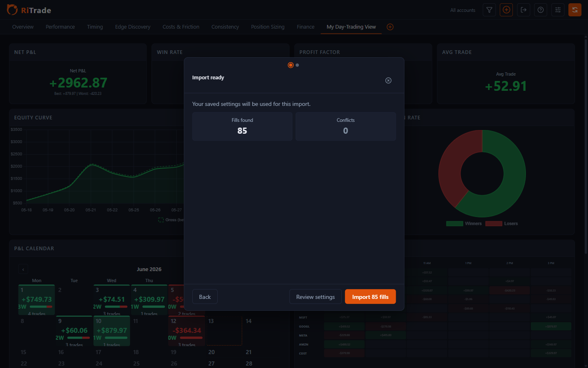Click the Fills found 85 card

242,126
